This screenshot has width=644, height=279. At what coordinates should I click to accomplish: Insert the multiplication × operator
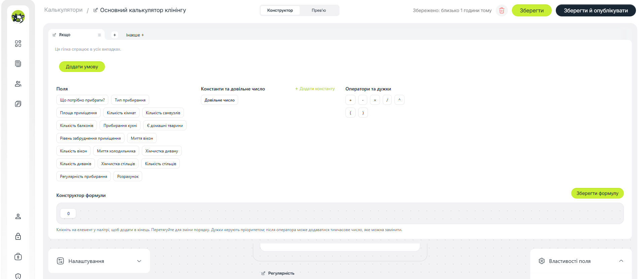click(x=375, y=100)
